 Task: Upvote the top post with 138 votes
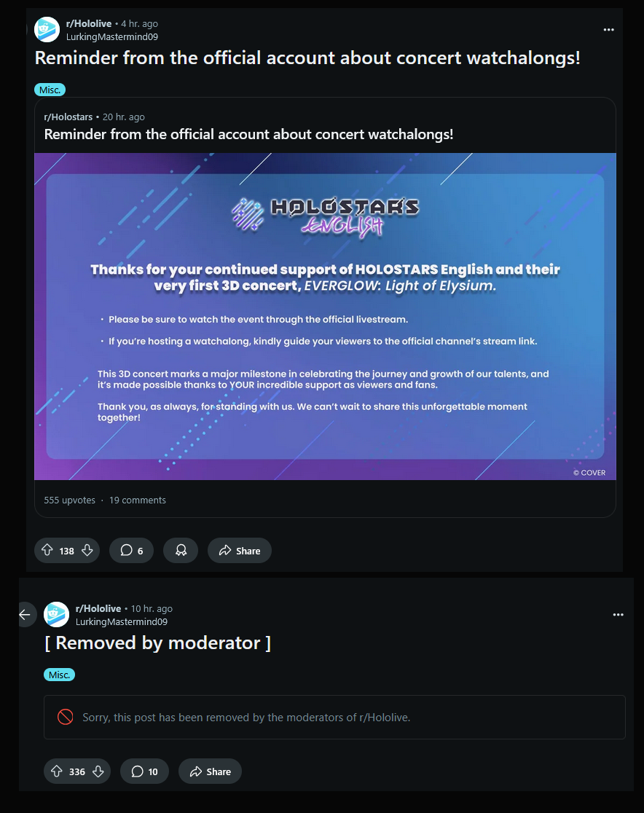point(47,550)
